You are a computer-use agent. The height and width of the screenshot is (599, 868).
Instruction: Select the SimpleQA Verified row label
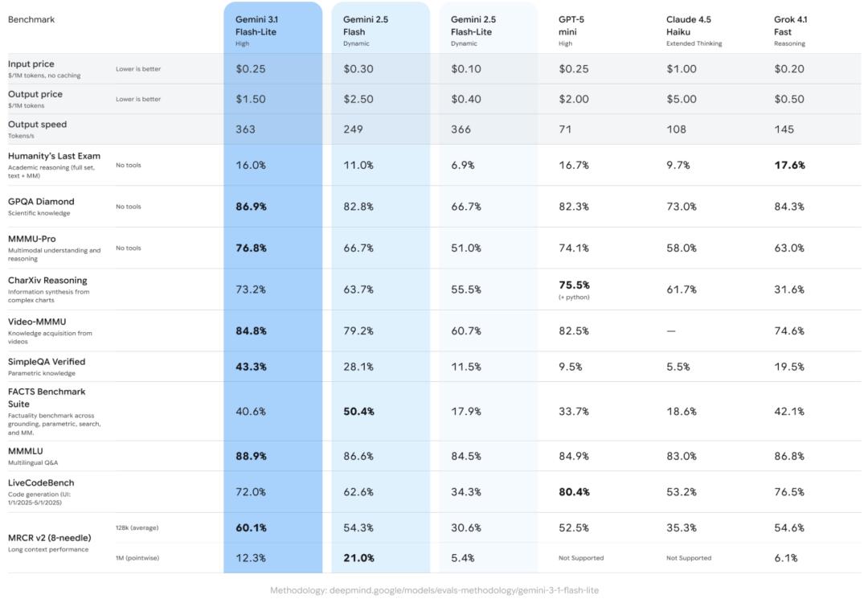(x=47, y=362)
